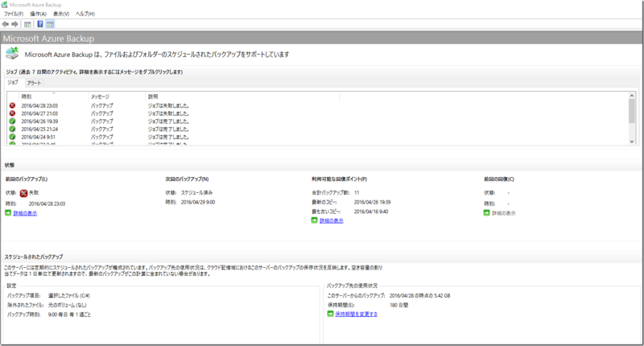The image size is (644, 346).
Task: Click the show/hide action pane toolbar icon
Action: point(50,24)
